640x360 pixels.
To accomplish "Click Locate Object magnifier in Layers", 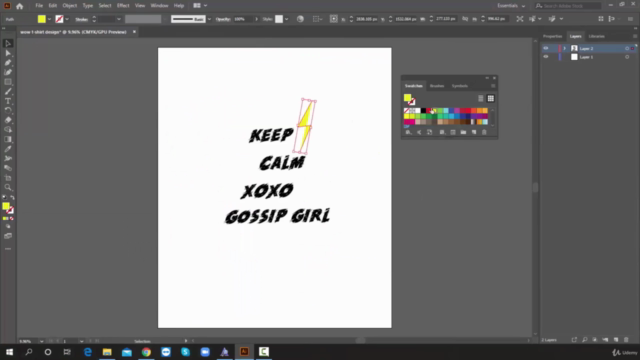I will (584, 340).
